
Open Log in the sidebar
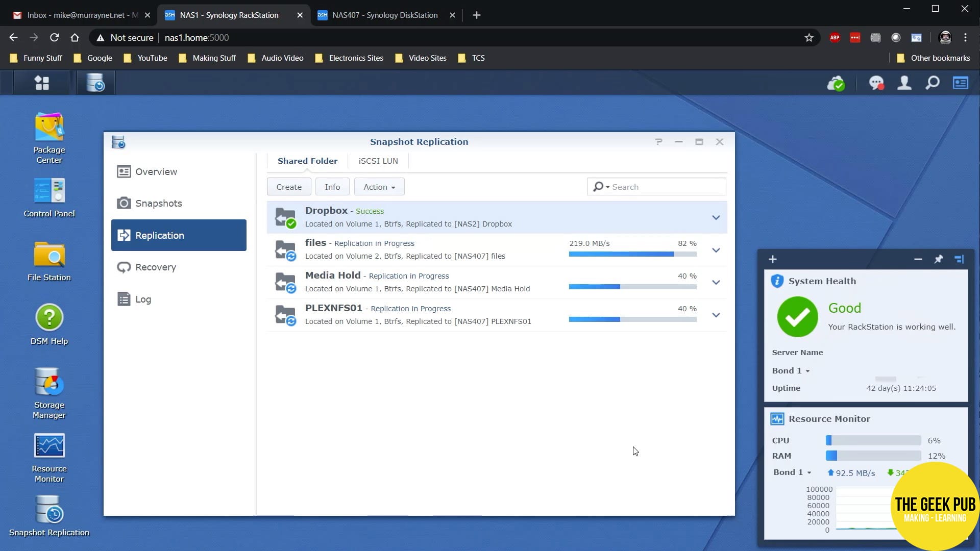[x=179, y=299]
